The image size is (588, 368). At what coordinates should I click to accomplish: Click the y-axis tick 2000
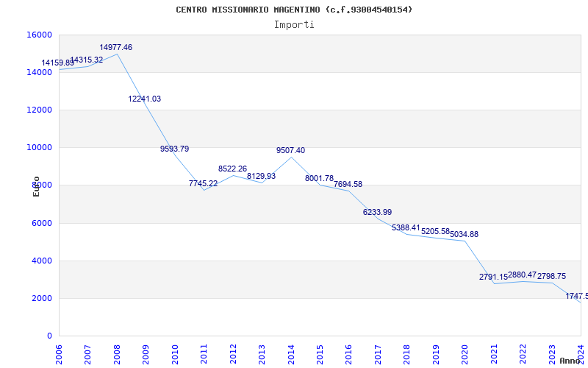coord(41,299)
